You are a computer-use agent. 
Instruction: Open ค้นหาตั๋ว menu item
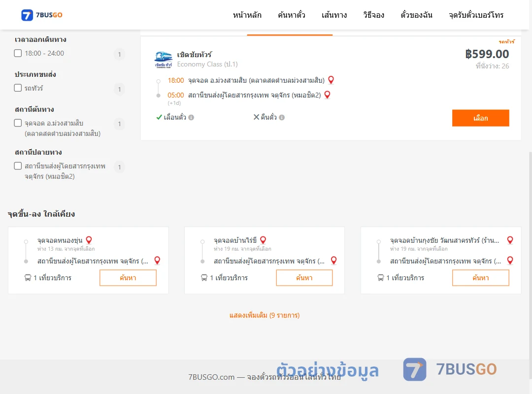pyautogui.click(x=292, y=15)
